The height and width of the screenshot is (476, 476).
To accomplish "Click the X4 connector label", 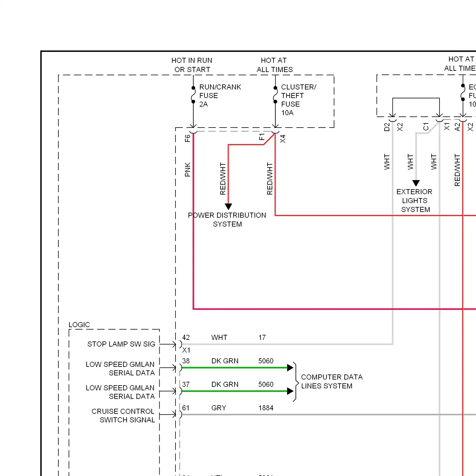I will click(x=283, y=139).
